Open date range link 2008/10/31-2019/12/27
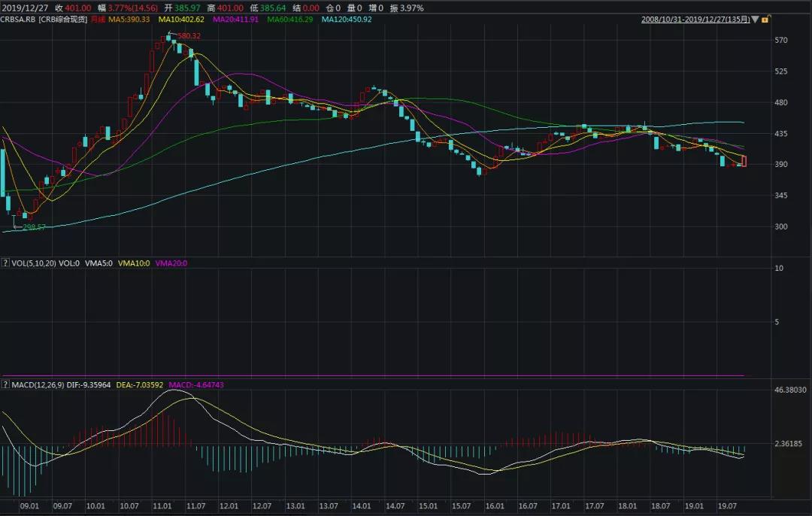This screenshot has height=516, width=812. [695, 20]
